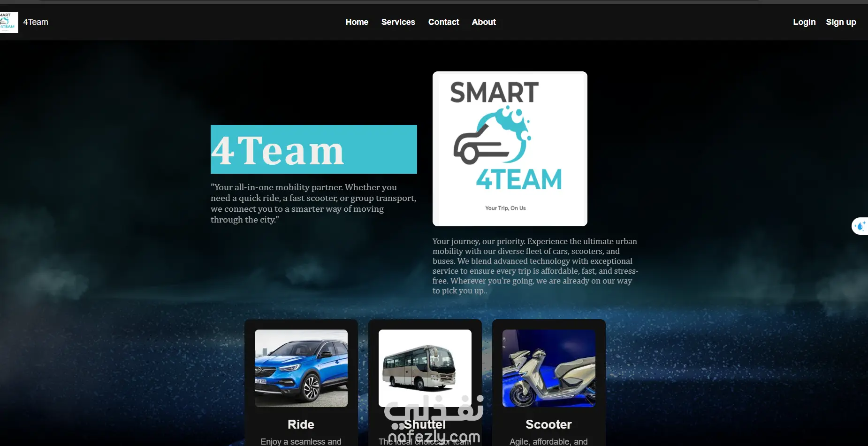868x446 pixels.
Task: Click the 'Agile, affordable, and' Scooter description
Action: 548,441
